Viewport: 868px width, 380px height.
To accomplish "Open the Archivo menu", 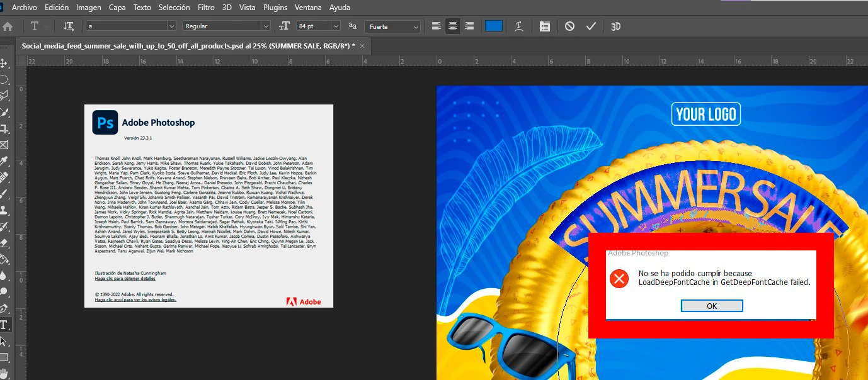I will pos(25,8).
